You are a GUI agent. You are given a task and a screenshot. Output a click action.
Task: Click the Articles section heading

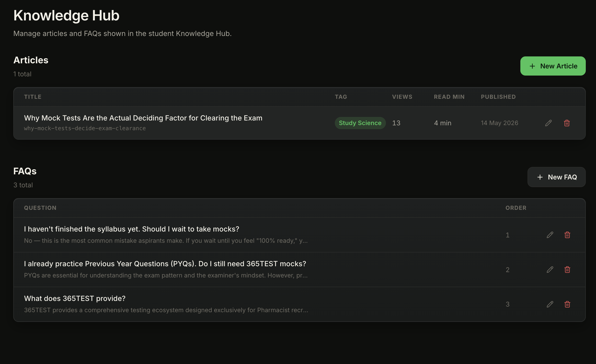pos(31,60)
